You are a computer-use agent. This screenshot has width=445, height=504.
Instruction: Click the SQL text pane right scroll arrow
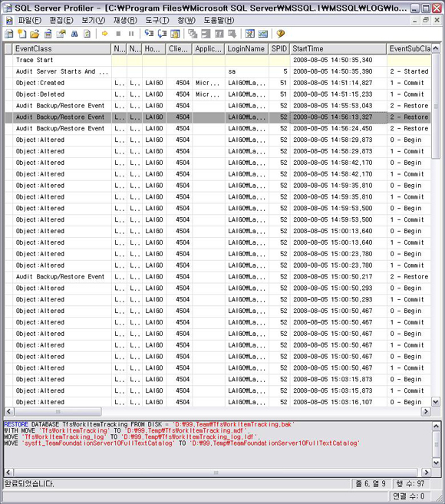click(427, 473)
